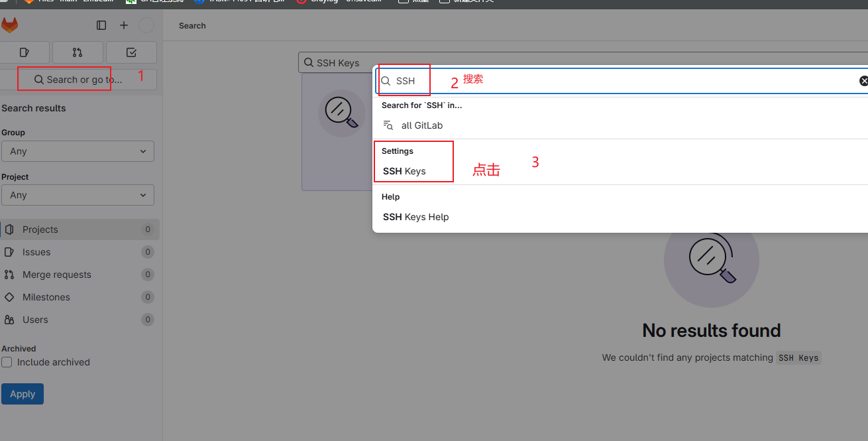
Task: Open the user avatar menu
Action: point(146,25)
